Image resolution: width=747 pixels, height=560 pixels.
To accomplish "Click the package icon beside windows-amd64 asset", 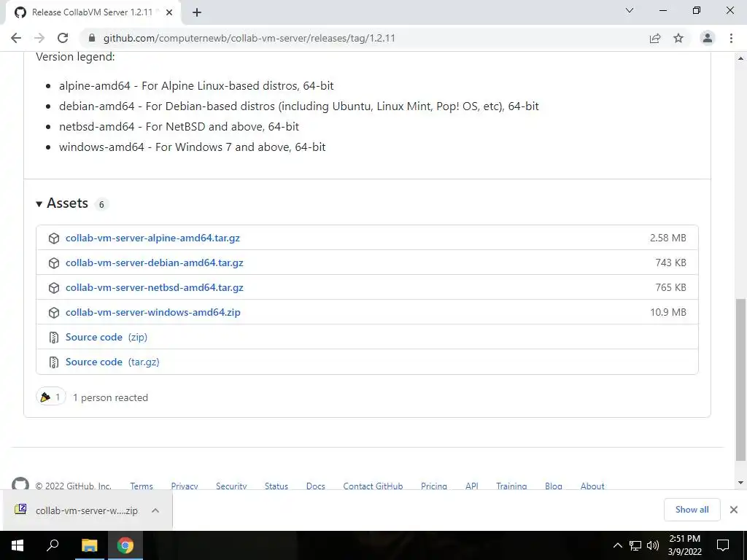I will tap(54, 312).
